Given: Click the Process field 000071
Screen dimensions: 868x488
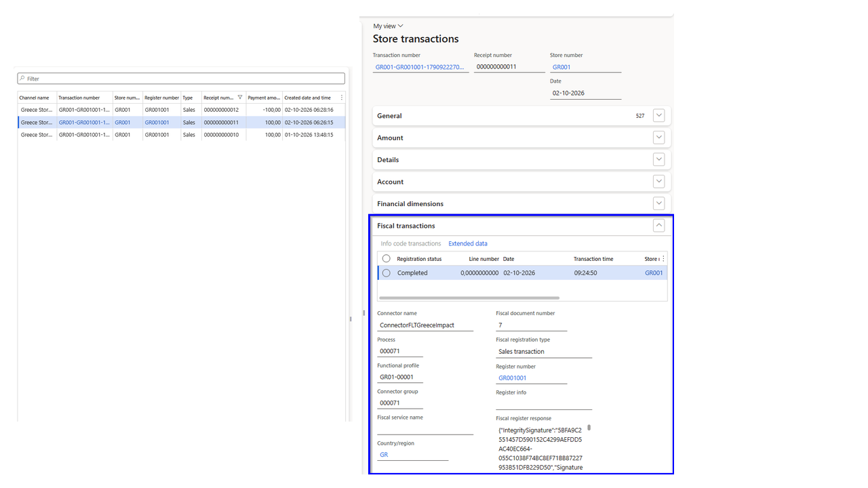Looking at the screenshot, I should 400,351.
